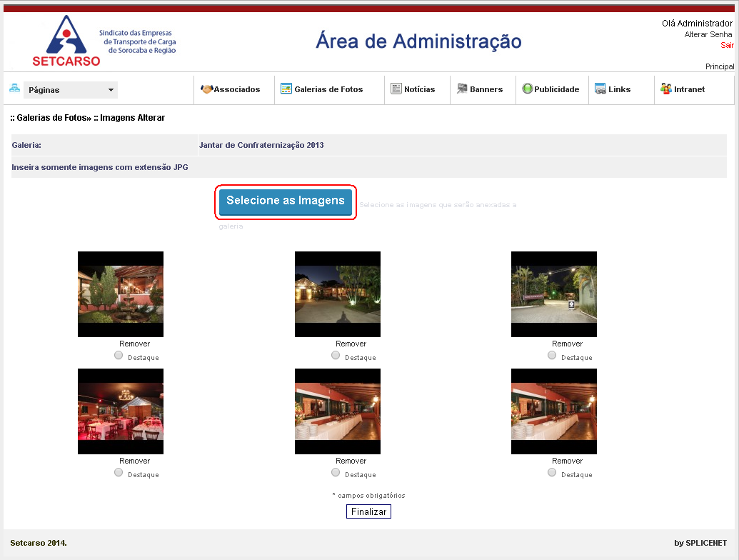Click the Setcarso 2014. footer text
The height and width of the screenshot is (560, 739).
tap(39, 543)
